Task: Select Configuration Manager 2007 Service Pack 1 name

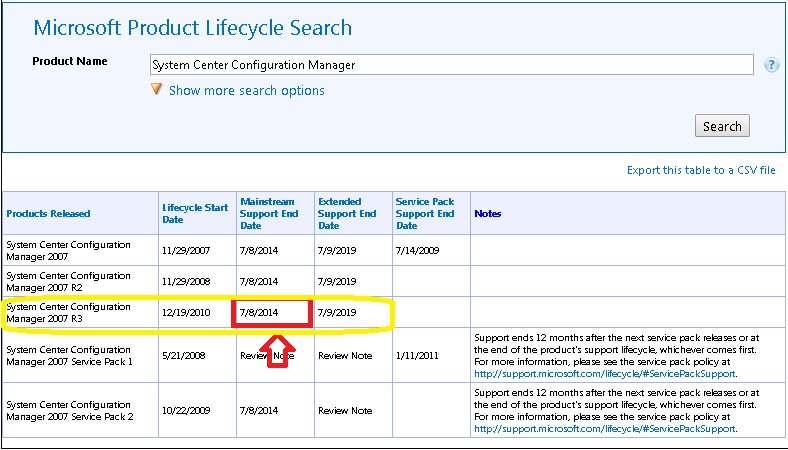Action: (69, 355)
